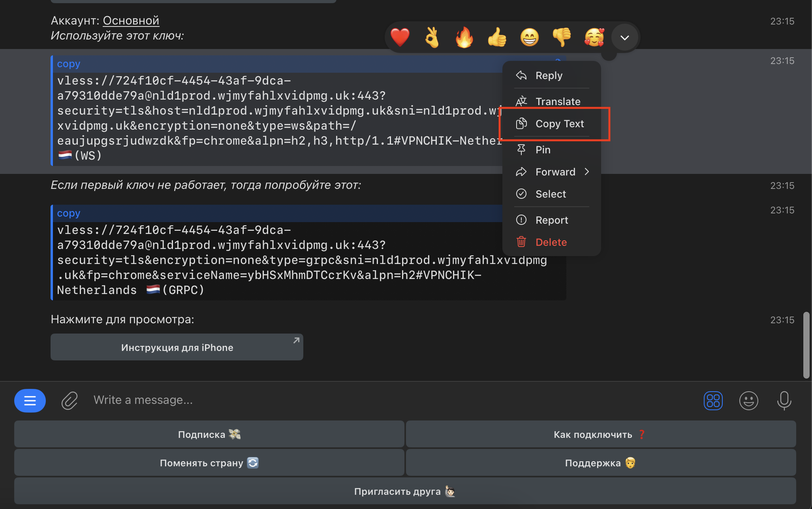Click the Основной account link
The width and height of the screenshot is (812, 509).
pos(131,21)
